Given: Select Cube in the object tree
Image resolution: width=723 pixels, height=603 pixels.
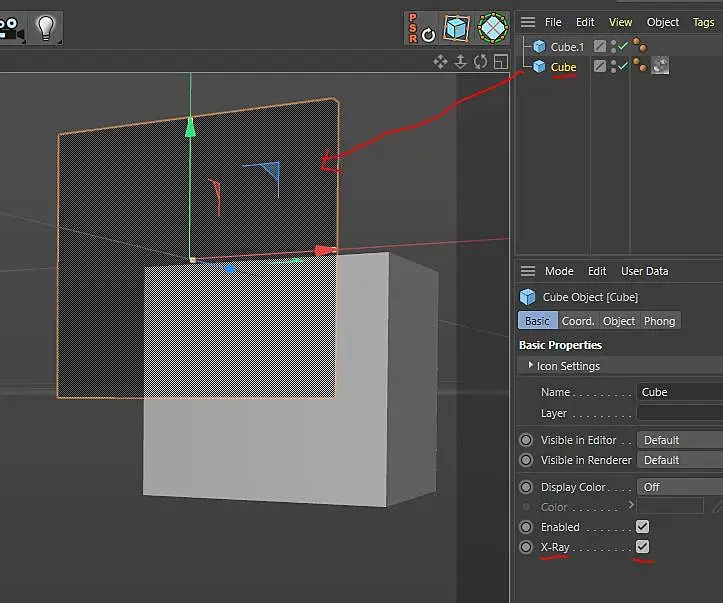Looking at the screenshot, I should tap(563, 67).
